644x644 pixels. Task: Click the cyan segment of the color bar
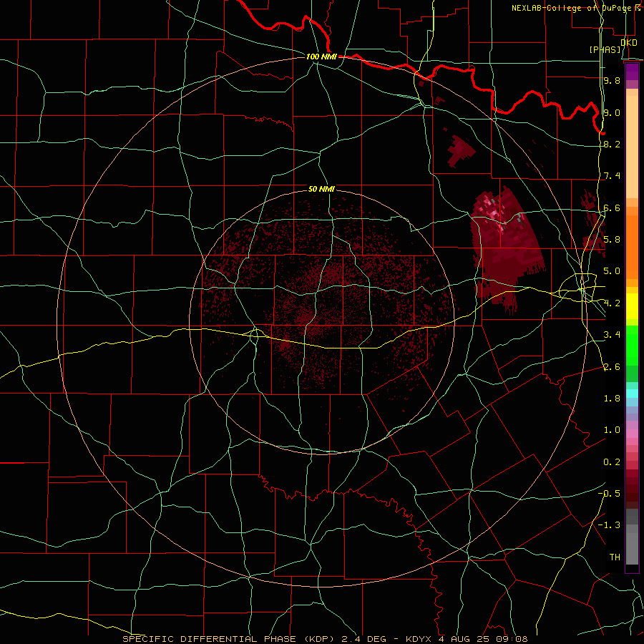pyautogui.click(x=632, y=394)
